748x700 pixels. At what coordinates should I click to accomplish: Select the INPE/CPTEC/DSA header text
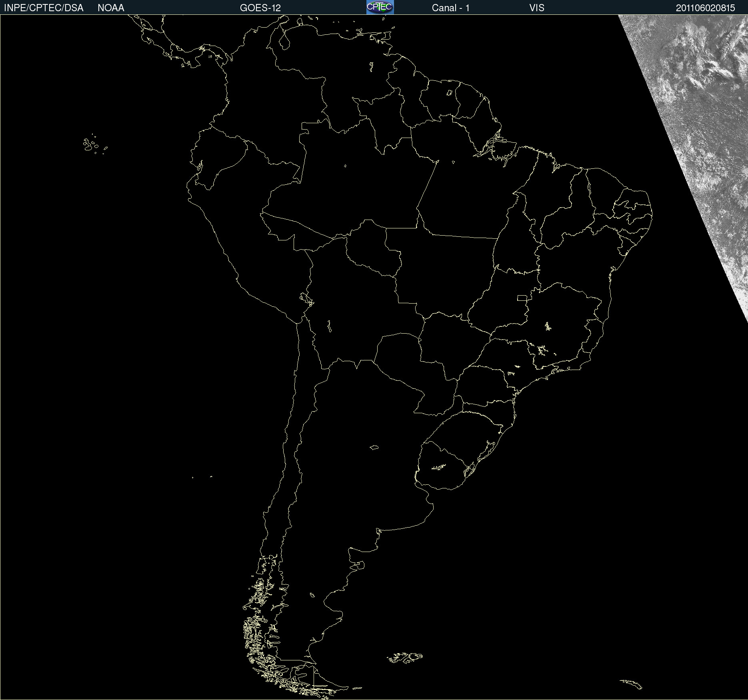click(44, 8)
